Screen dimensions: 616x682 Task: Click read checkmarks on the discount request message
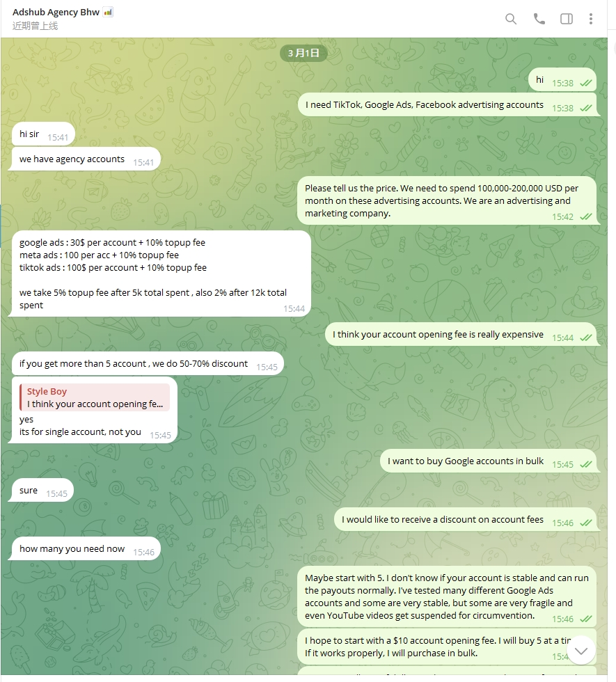pos(586,523)
